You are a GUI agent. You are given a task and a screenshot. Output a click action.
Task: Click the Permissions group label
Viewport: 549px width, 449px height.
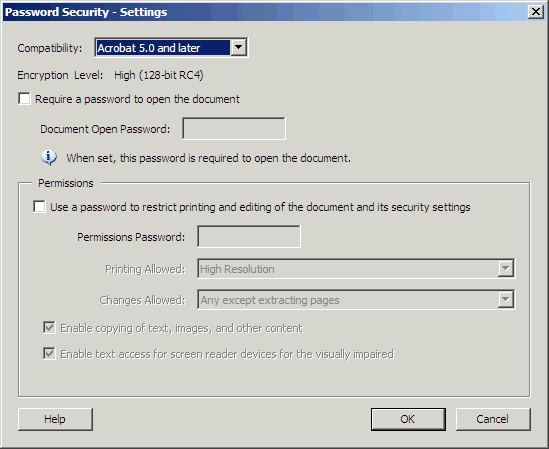(66, 183)
